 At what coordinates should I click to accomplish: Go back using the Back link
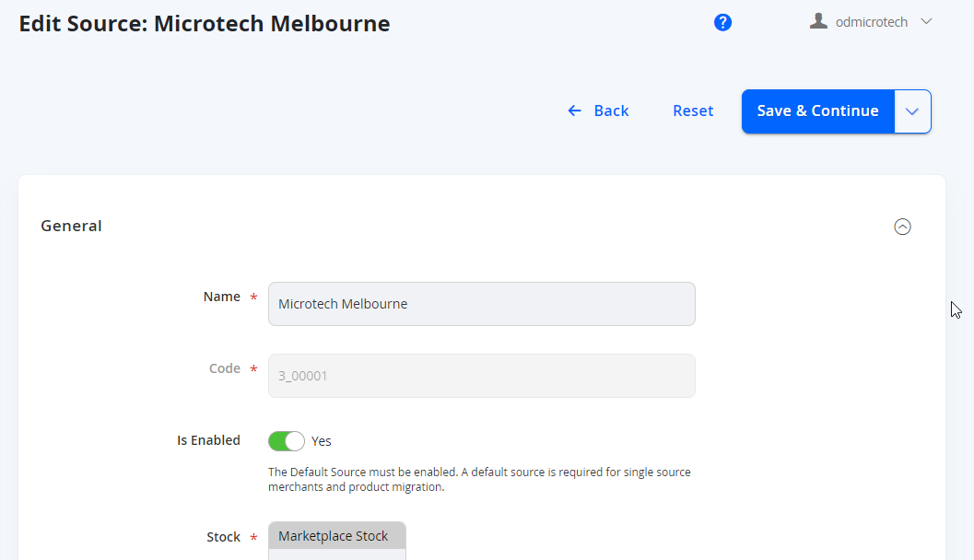[611, 111]
